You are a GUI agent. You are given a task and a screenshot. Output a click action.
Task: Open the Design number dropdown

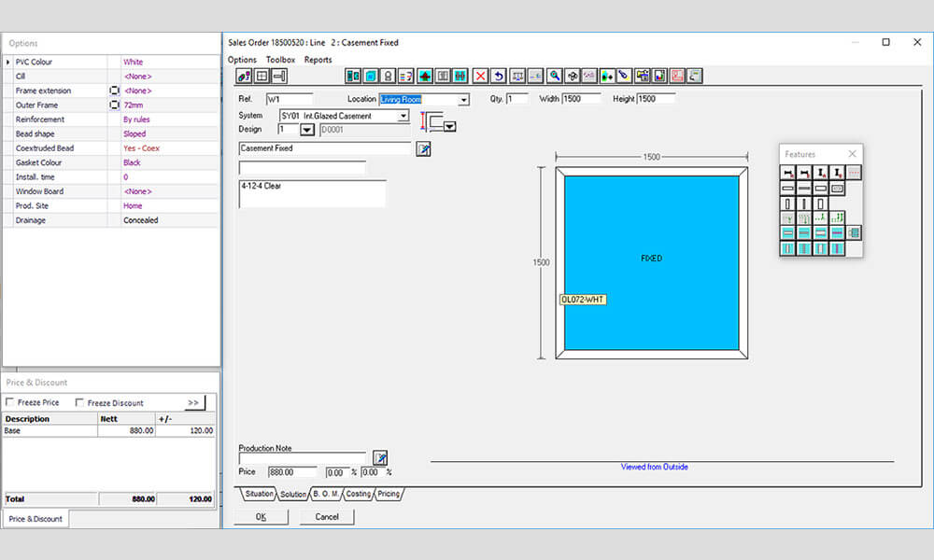point(306,129)
